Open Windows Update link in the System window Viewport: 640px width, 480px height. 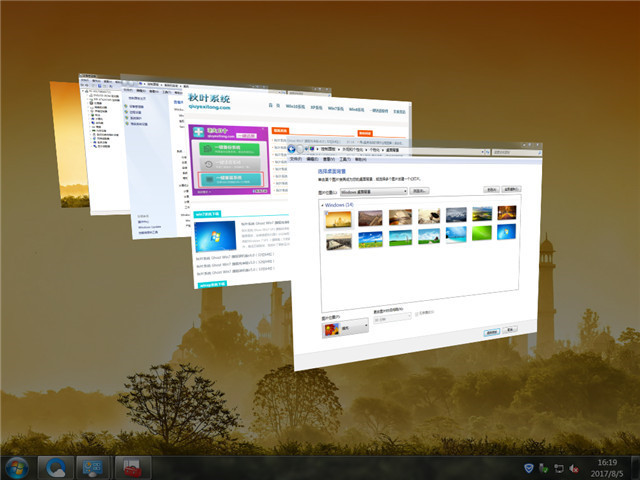point(149,227)
